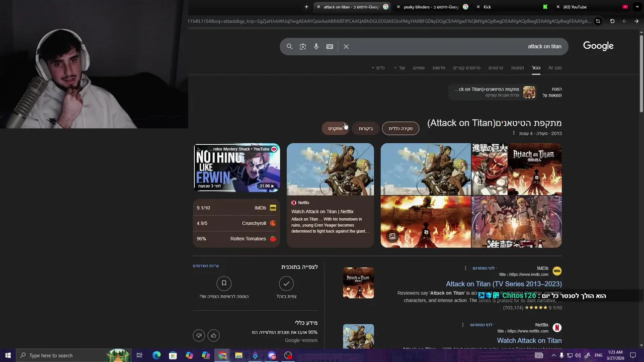Start voice search with microphone icon

316,46
